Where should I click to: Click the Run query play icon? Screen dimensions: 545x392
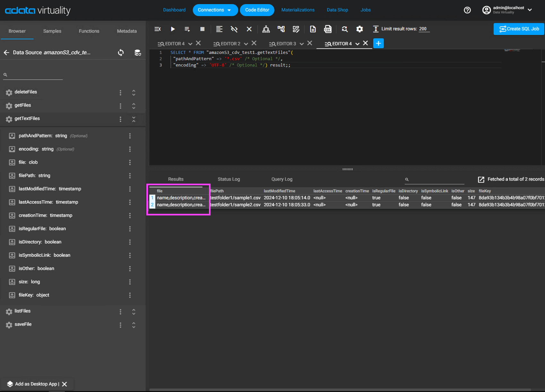point(173,29)
